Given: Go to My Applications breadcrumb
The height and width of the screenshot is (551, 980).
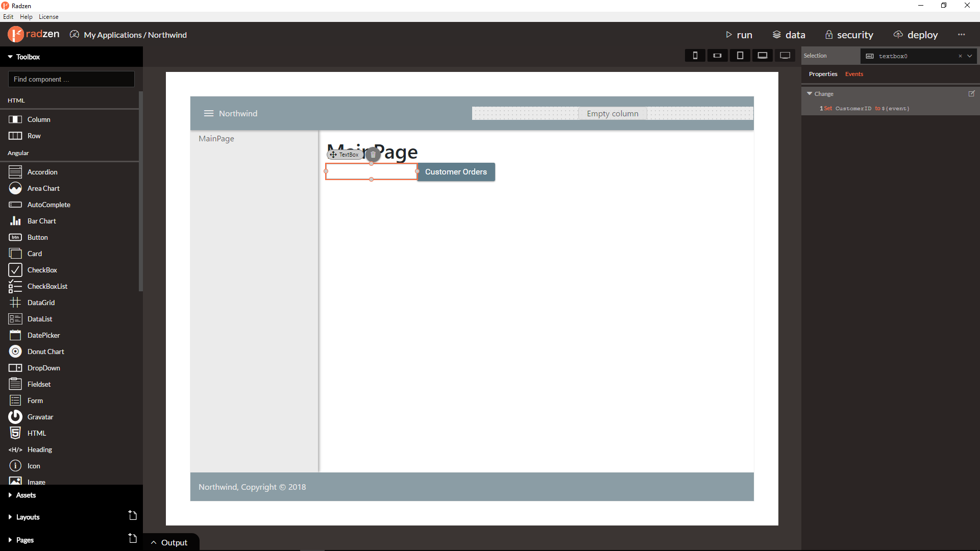Looking at the screenshot, I should (x=113, y=35).
